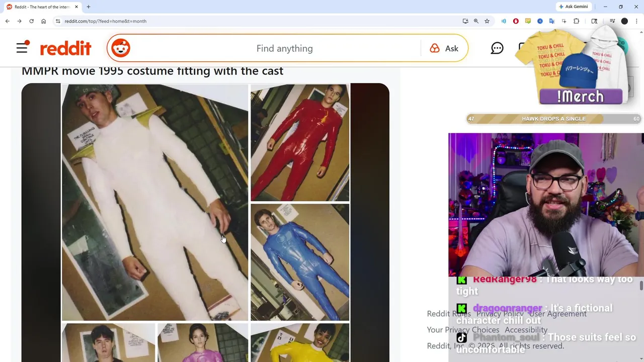Image resolution: width=644 pixels, height=362 pixels.
Task: Click the chat overlay scrollbar
Action: (641, 286)
